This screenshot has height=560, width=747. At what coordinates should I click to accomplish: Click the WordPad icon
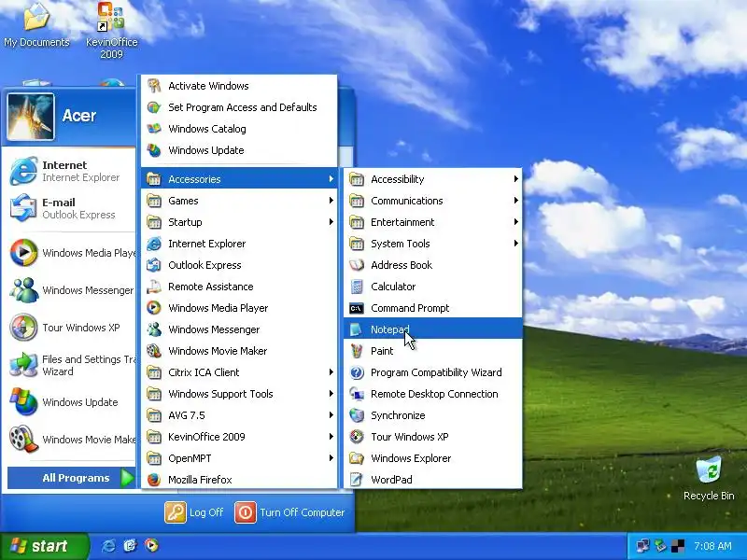(x=357, y=480)
